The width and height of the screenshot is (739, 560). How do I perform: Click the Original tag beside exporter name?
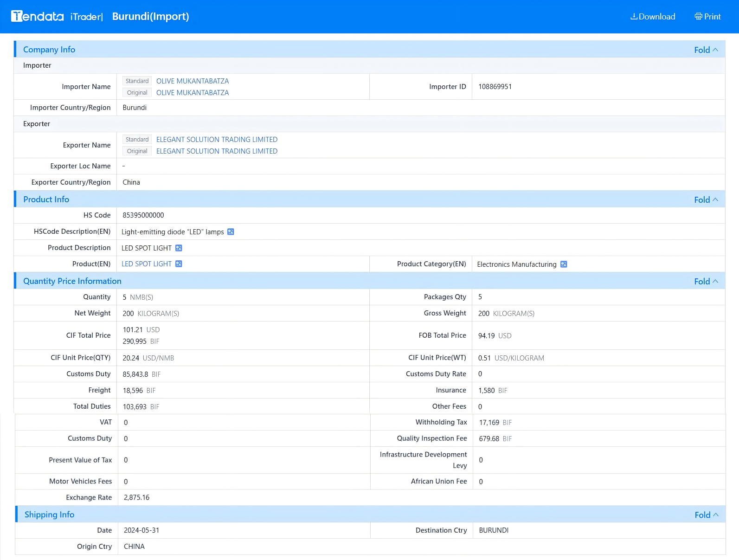(137, 151)
